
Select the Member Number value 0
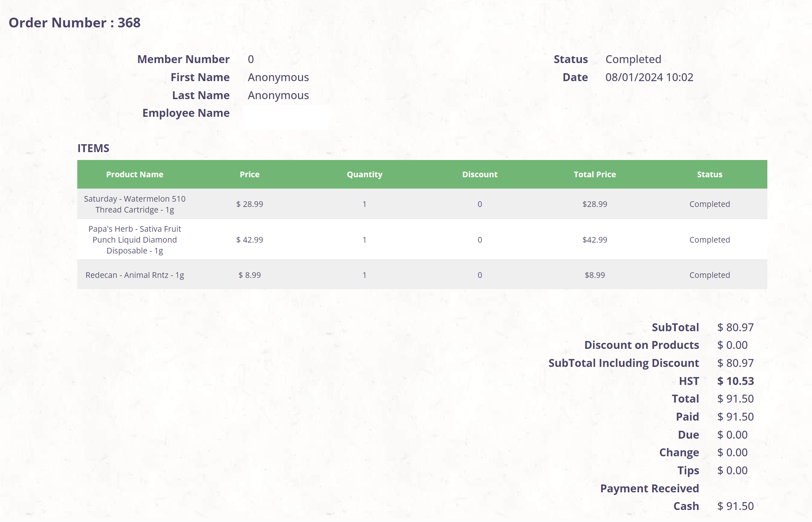[251, 59]
